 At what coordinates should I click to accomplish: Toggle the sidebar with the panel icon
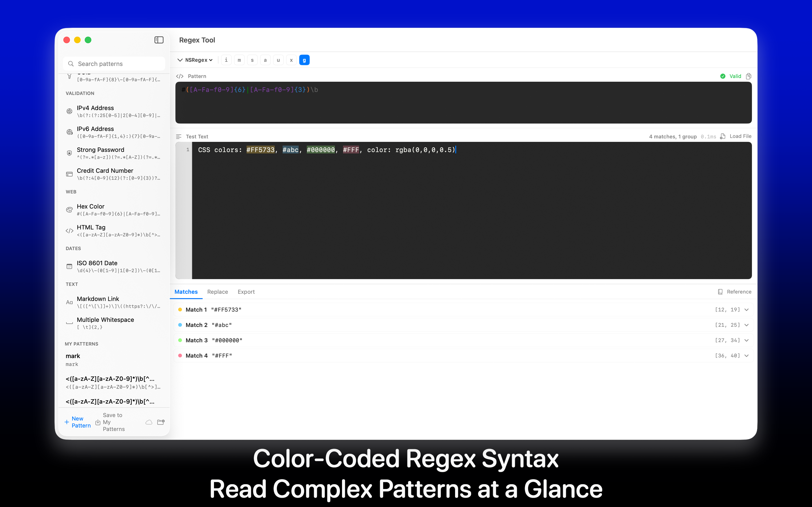tap(159, 39)
